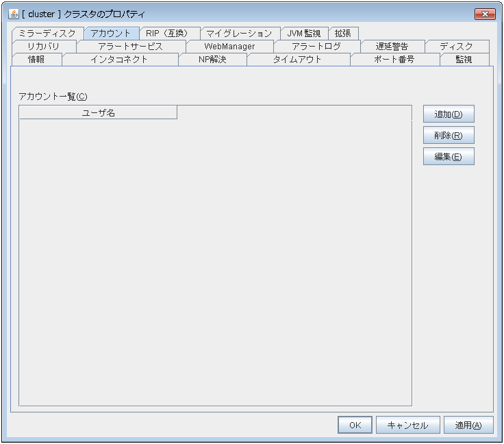Viewport: 504px width, 444px height.
Task: Open the タイムアウト tab
Action: coord(297,59)
